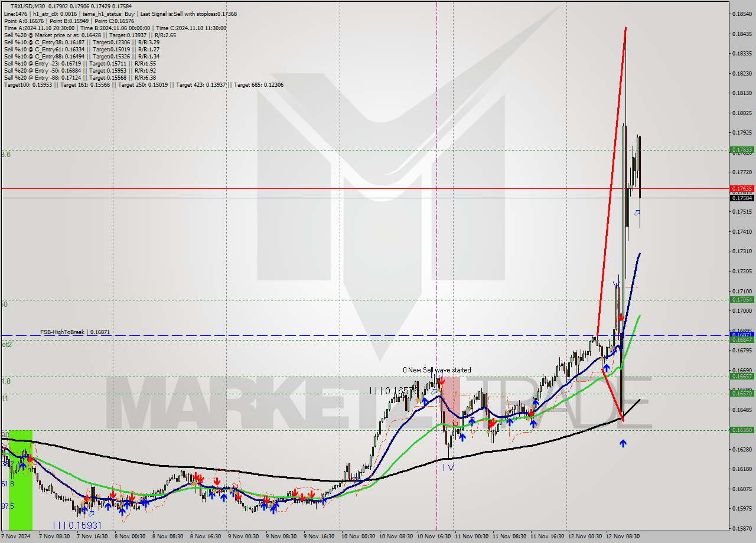This screenshot has height=543, width=756.
Task: Click the green 0.16657 price tag
Action: (x=742, y=376)
